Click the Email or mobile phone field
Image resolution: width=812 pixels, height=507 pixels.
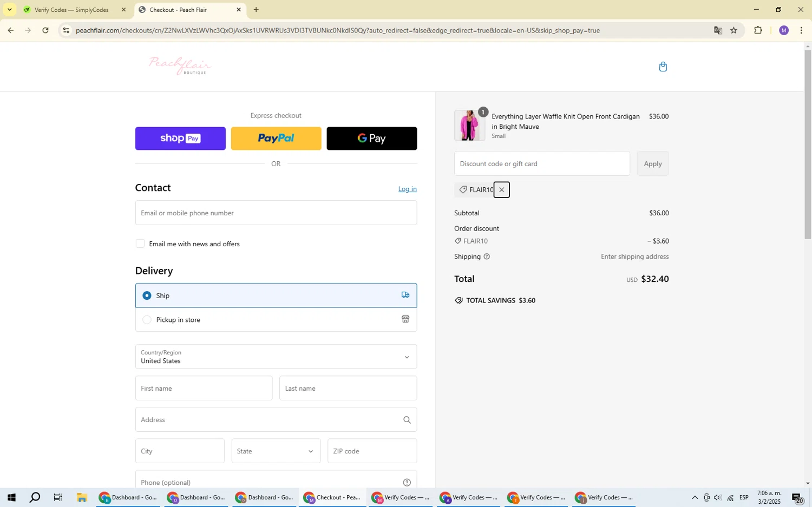pyautogui.click(x=276, y=213)
